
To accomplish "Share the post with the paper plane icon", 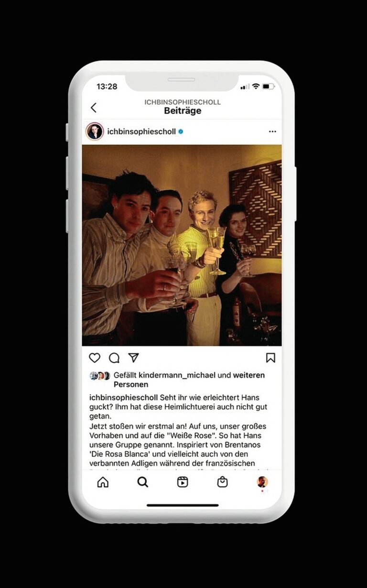I will pos(133,358).
